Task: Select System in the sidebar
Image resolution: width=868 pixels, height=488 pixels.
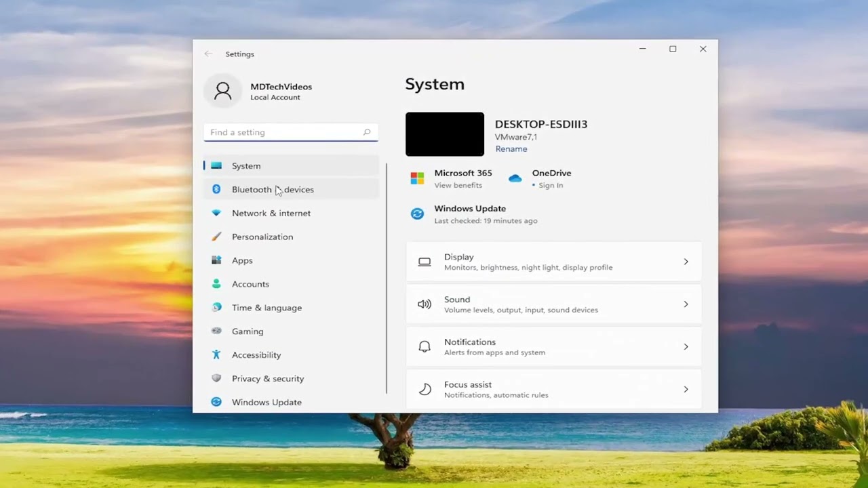Action: [x=291, y=165]
